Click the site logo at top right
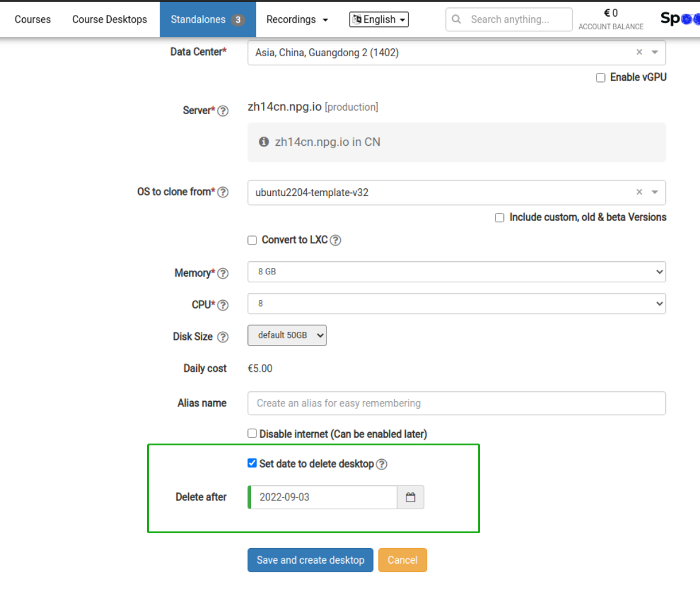This screenshot has height=593, width=700. point(680,19)
